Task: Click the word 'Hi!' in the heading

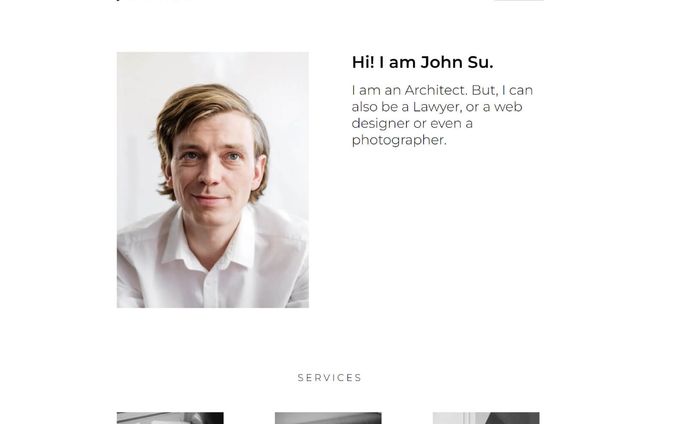Action: point(363,62)
